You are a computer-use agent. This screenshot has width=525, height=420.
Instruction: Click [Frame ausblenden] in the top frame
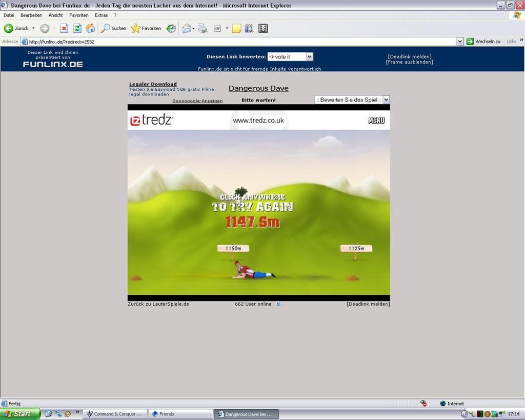point(410,62)
